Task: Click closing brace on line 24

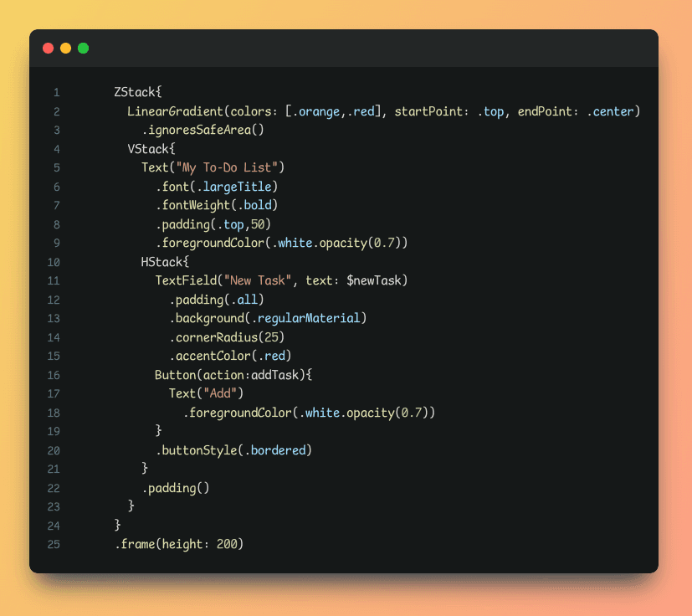Action: (117, 525)
